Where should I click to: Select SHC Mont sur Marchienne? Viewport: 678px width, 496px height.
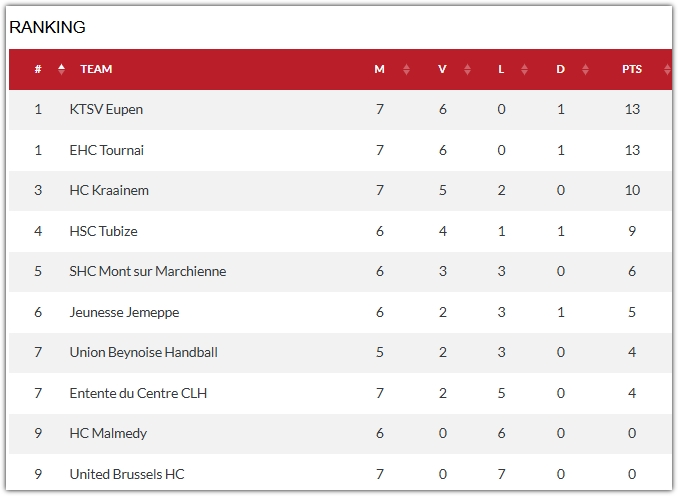tap(148, 271)
